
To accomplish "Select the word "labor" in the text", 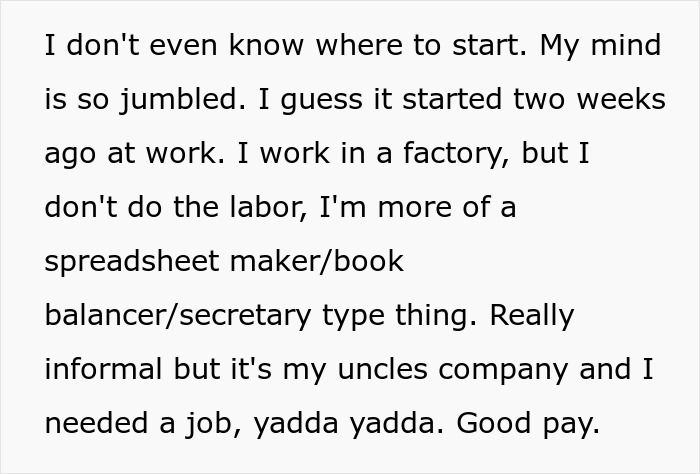I will point(240,208).
